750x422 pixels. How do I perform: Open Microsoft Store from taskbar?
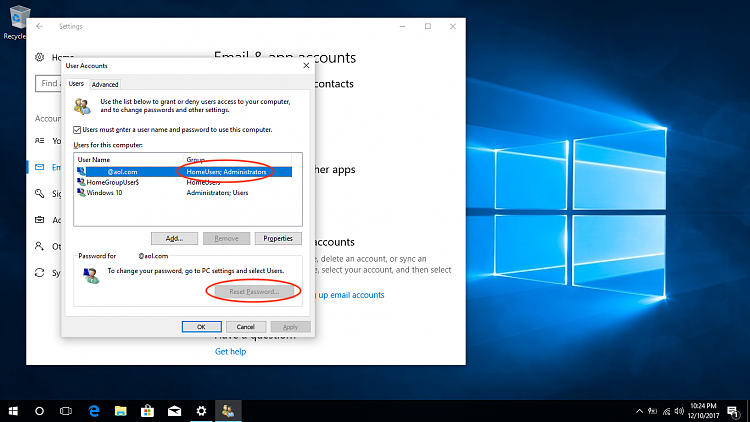coord(147,411)
